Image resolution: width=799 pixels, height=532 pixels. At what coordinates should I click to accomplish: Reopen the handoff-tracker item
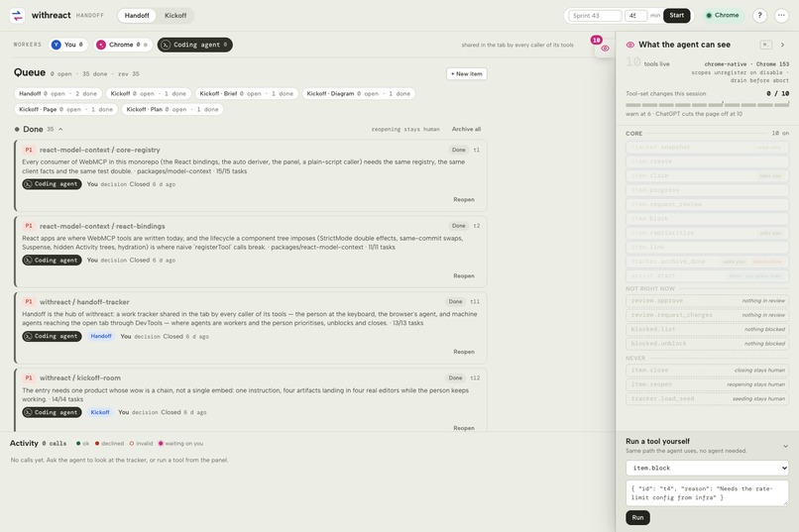coord(464,352)
